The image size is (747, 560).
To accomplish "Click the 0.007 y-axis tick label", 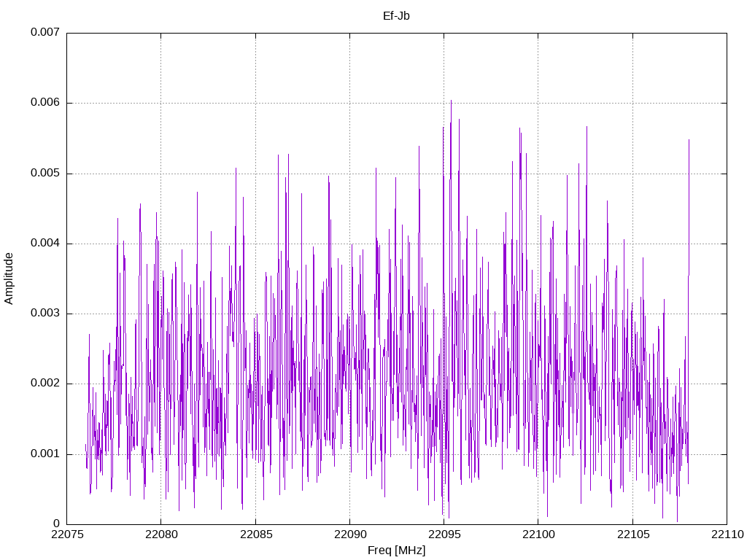I will 45,32.
